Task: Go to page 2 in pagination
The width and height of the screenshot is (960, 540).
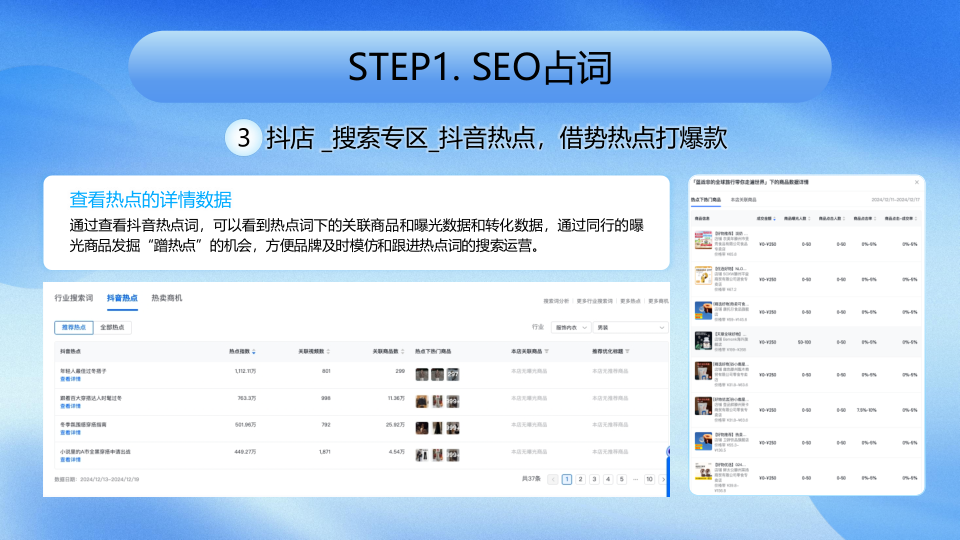Action: coord(580,479)
